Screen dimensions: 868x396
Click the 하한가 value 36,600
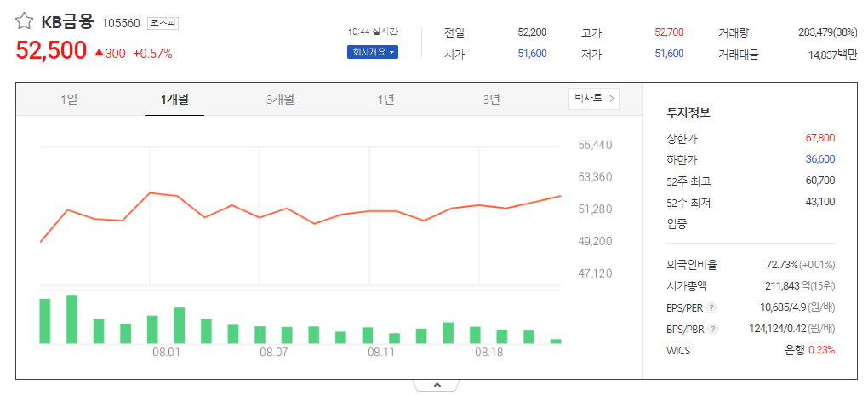pyautogui.click(x=820, y=159)
